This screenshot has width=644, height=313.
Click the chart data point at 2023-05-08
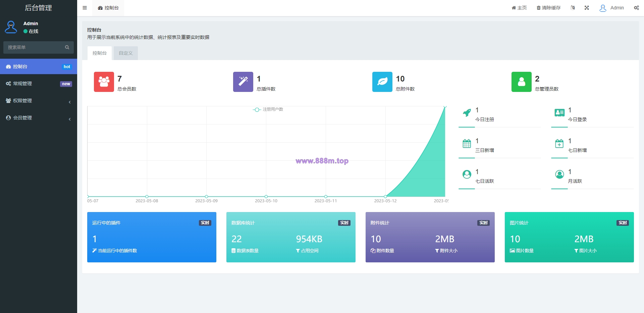[147, 197]
